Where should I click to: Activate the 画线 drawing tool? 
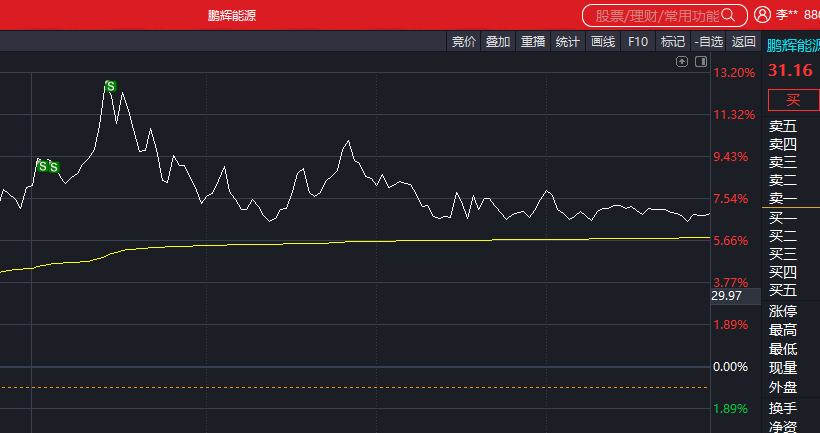(602, 42)
